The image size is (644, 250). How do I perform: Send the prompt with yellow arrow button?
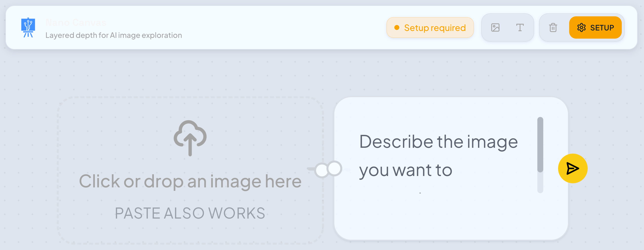coord(572,168)
